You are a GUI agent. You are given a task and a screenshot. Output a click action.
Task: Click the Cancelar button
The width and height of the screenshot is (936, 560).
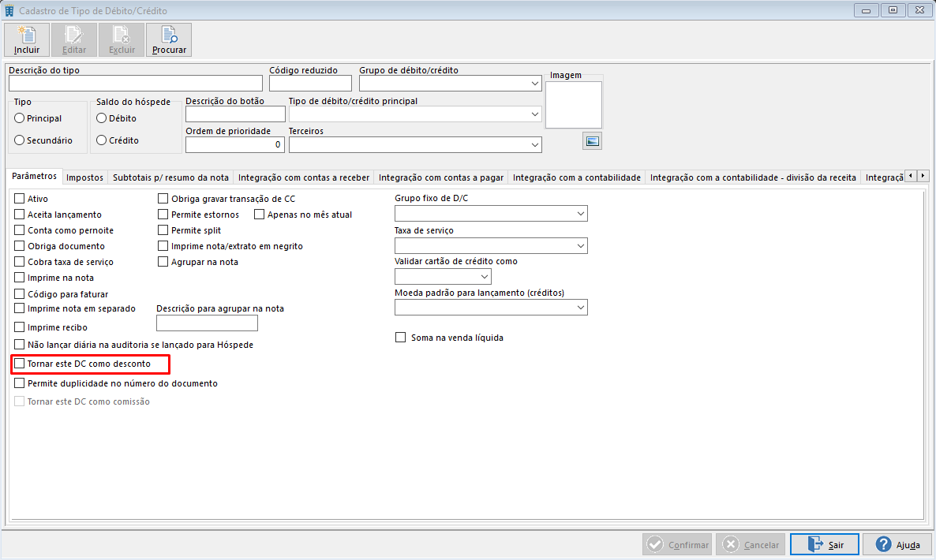751,544
